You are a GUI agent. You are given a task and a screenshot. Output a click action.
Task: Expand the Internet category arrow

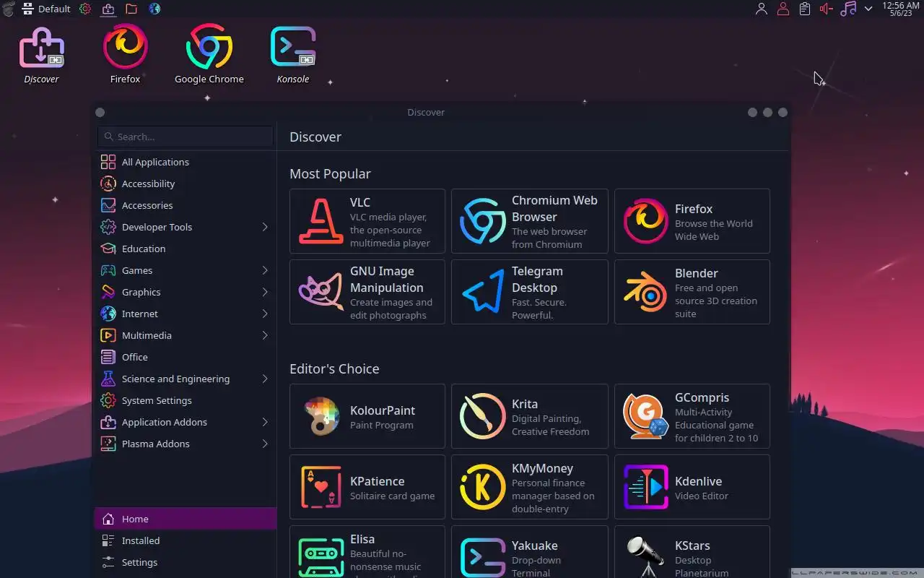click(x=265, y=314)
